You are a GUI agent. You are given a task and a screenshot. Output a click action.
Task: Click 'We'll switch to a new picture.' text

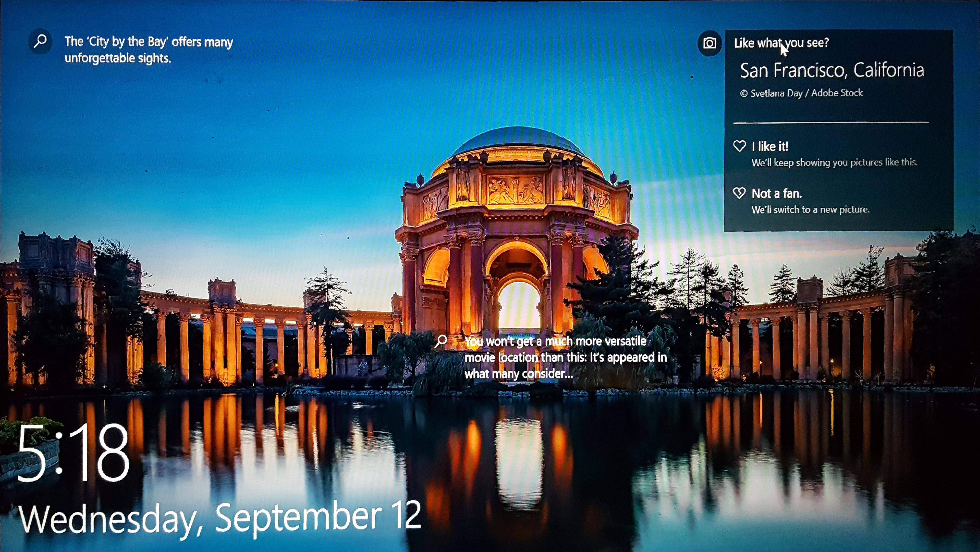810,209
